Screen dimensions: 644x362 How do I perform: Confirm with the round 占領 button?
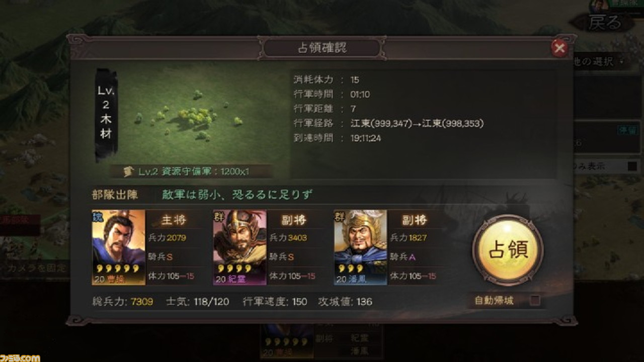(x=508, y=250)
